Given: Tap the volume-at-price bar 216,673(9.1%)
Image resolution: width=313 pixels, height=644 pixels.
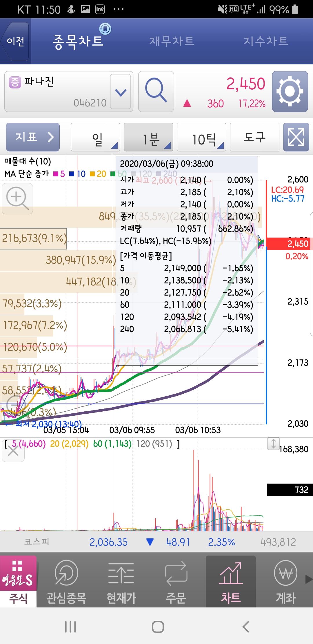Looking at the screenshot, I should [x=33, y=238].
